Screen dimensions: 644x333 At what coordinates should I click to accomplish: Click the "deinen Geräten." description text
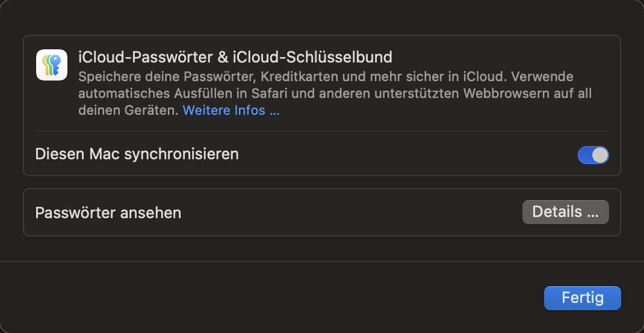(x=128, y=111)
